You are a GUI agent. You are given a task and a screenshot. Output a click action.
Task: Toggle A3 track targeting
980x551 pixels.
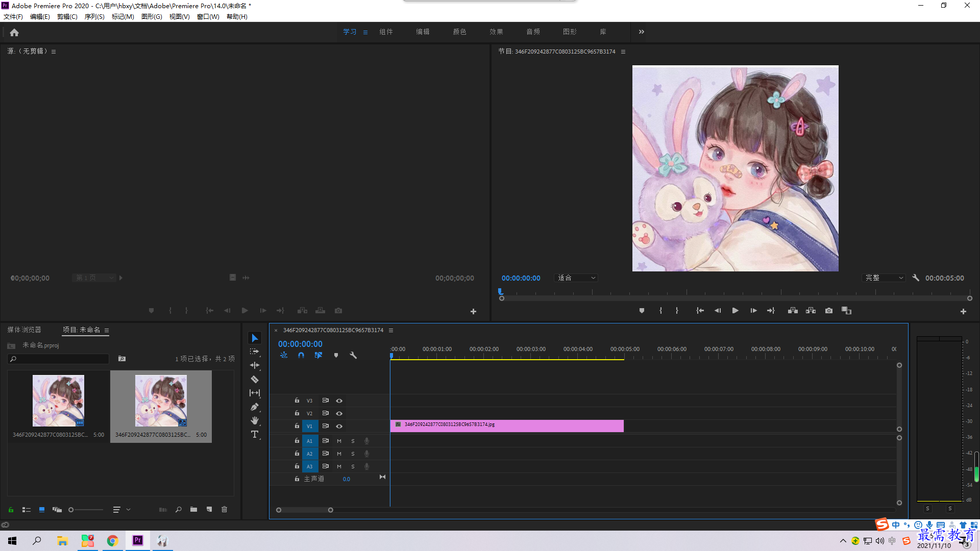coord(309,466)
